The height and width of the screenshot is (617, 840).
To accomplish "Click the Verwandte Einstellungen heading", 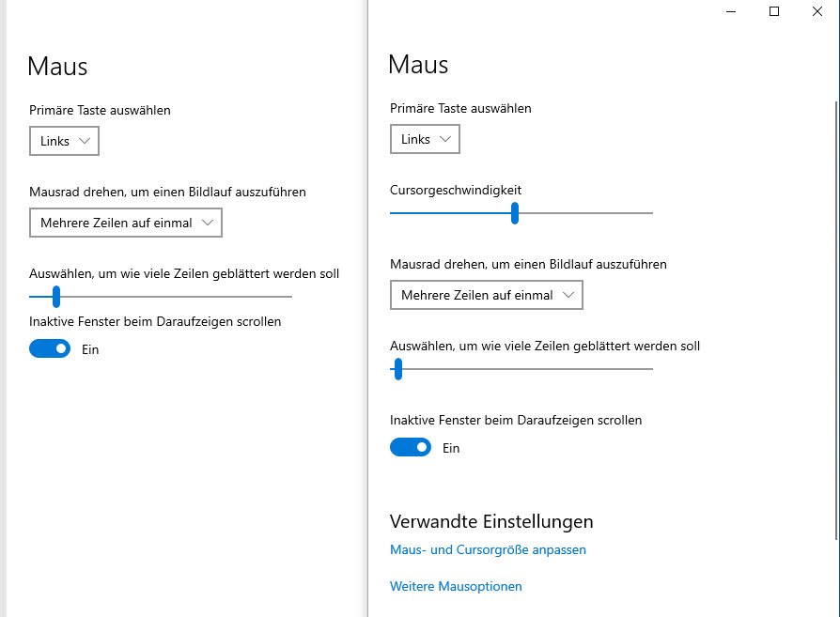I will coord(491,522).
